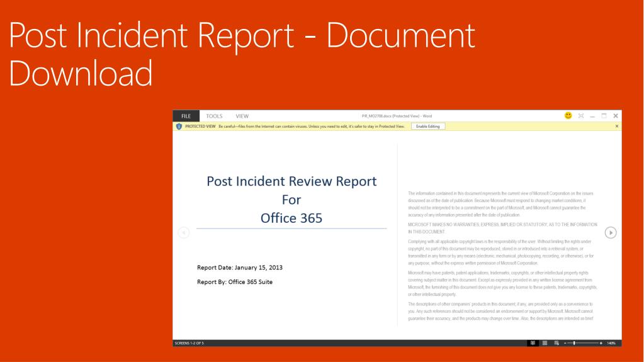Switch to Read Mode view icon

533,342
